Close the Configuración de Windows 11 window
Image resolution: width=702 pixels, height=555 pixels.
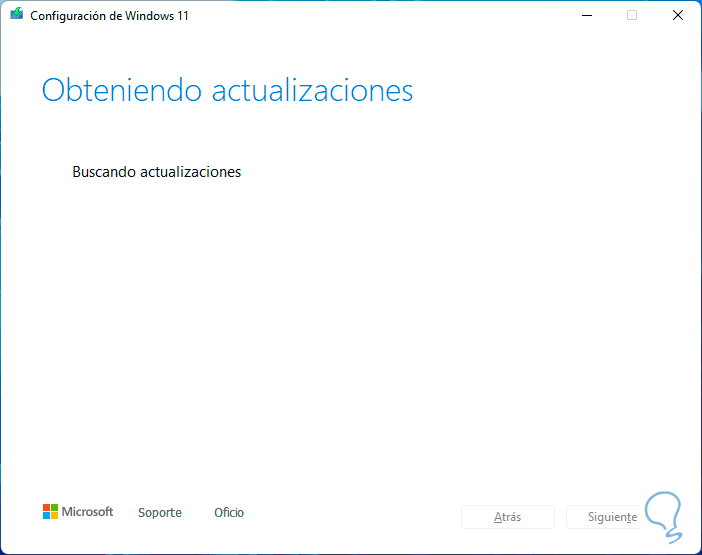[x=678, y=16]
